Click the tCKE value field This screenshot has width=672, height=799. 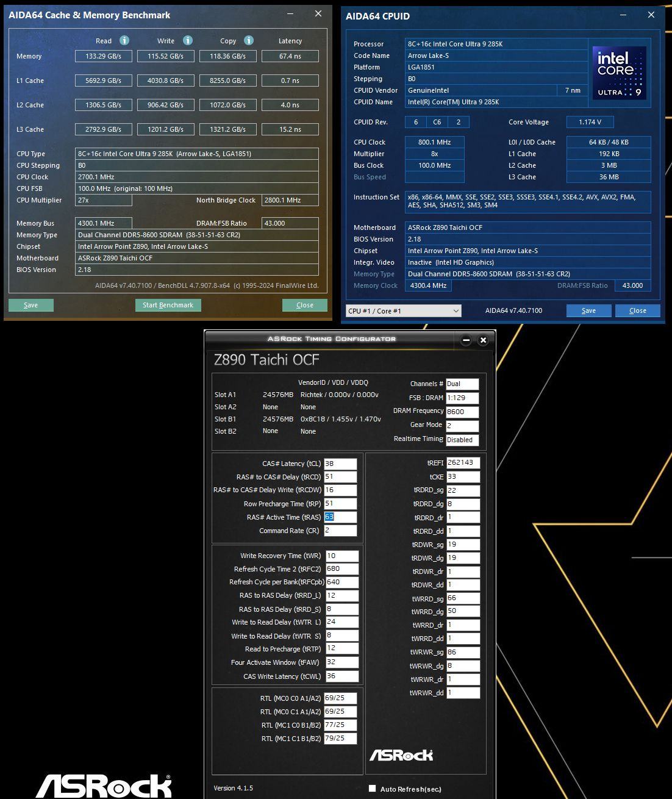pos(463,477)
